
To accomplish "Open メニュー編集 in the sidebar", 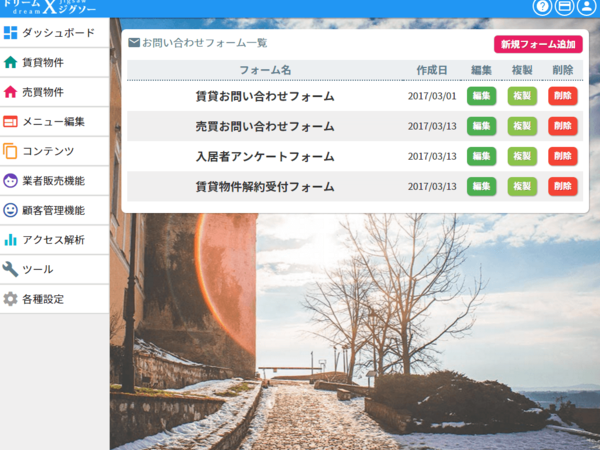I will click(54, 122).
